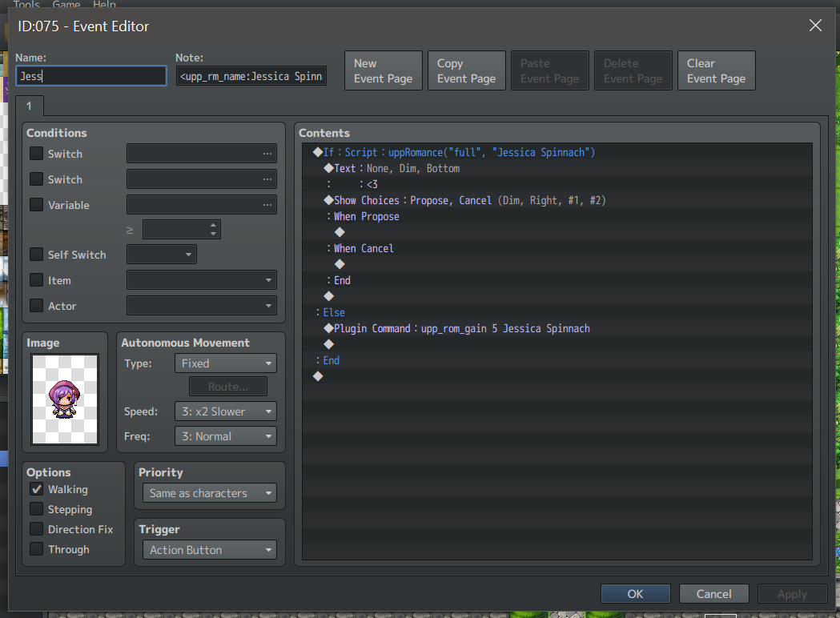Open first Switch selector ellipsis button
Image resolution: width=840 pixels, height=618 pixels.
267,154
